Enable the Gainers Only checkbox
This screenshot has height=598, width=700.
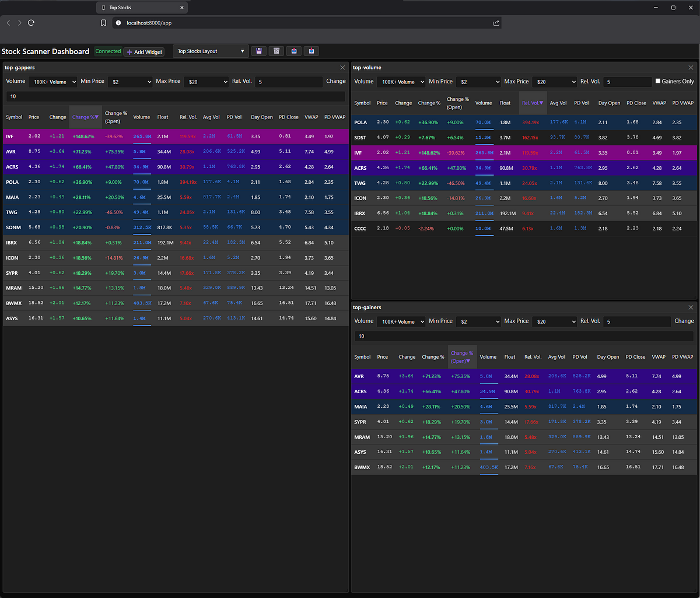(x=658, y=82)
